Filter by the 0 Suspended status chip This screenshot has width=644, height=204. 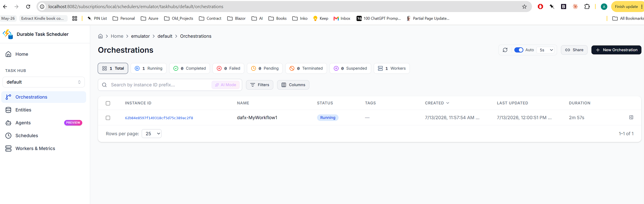coord(350,68)
